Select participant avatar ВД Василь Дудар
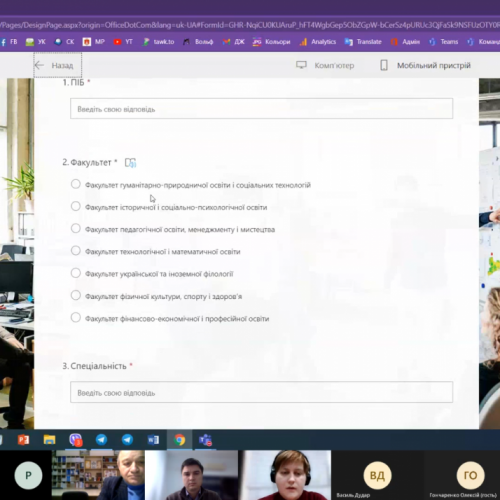This screenshot has height=500, width=500. tap(377, 475)
